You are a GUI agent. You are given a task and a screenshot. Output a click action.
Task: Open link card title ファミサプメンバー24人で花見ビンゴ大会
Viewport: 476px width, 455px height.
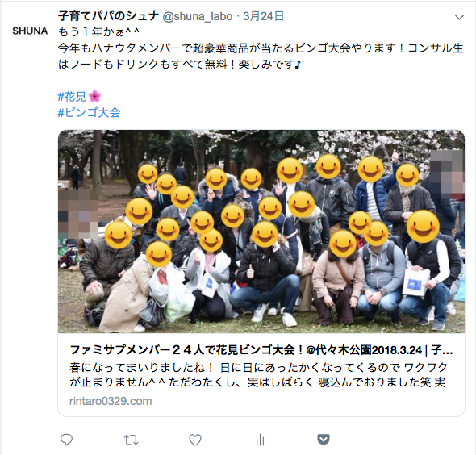pos(261,350)
